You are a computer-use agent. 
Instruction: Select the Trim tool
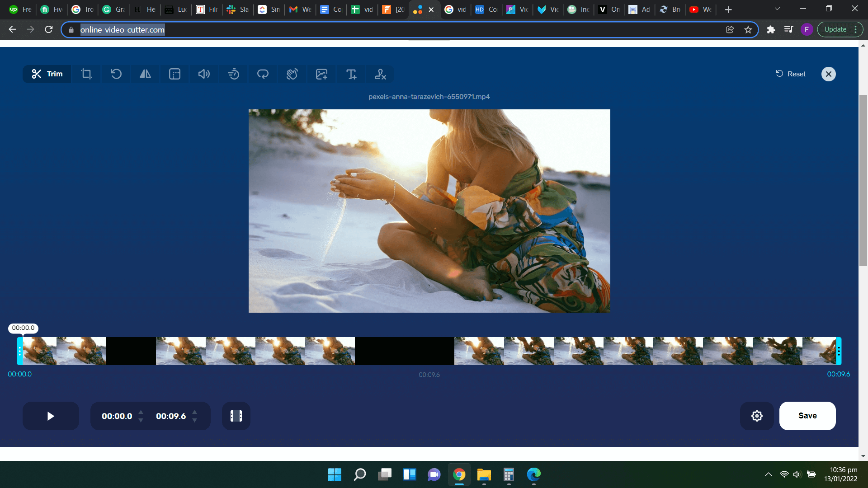47,74
